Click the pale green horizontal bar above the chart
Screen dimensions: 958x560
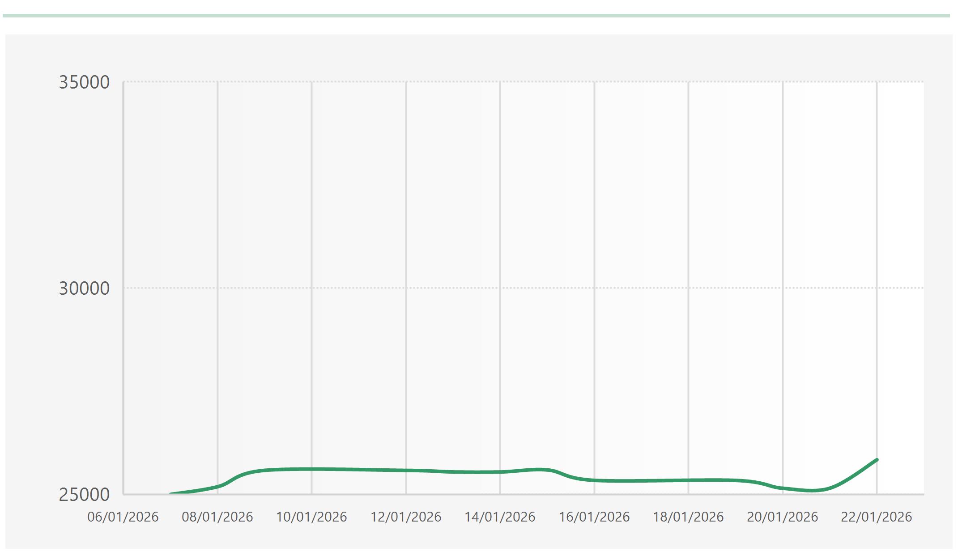click(x=476, y=16)
